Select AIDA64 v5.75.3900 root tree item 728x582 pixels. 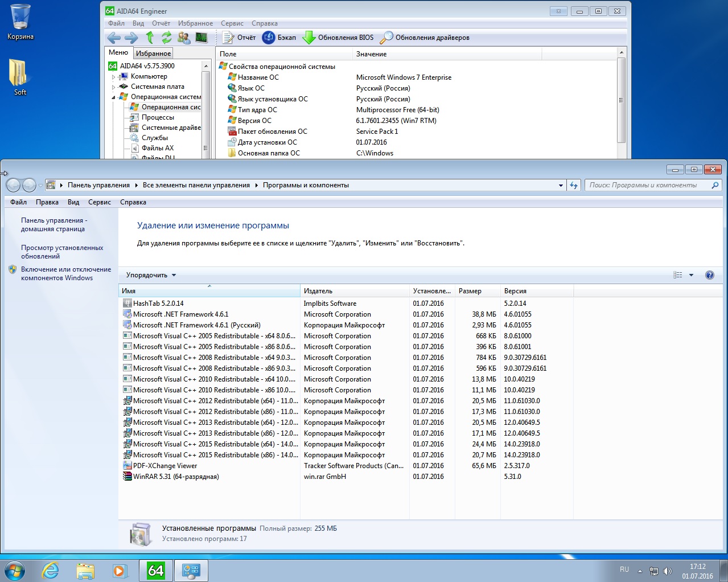147,66
